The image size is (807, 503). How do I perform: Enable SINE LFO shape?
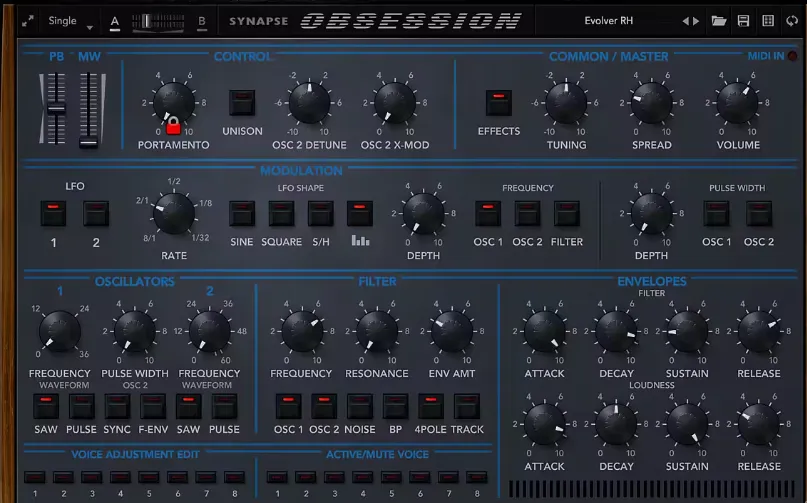tap(242, 214)
